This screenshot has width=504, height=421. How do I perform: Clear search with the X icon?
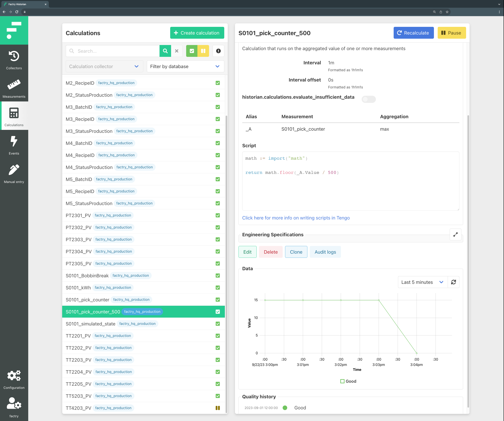pos(177,51)
